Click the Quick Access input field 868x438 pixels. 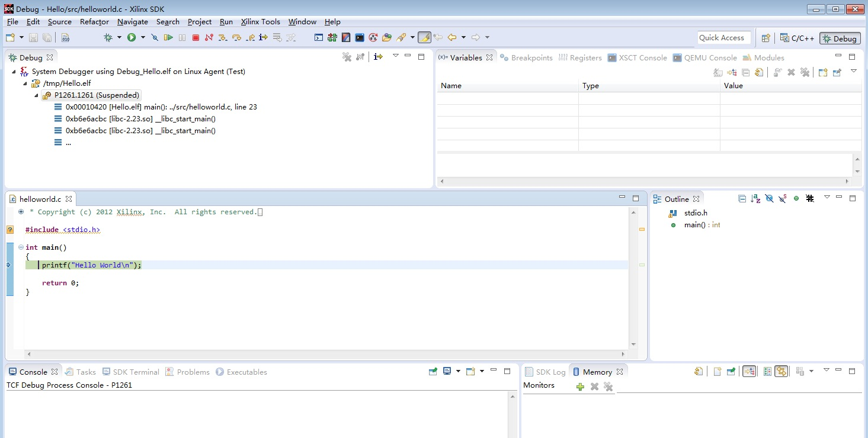click(x=723, y=37)
